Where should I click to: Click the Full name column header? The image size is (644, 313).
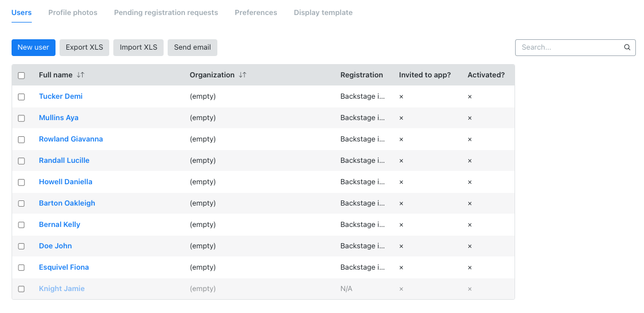tap(55, 75)
